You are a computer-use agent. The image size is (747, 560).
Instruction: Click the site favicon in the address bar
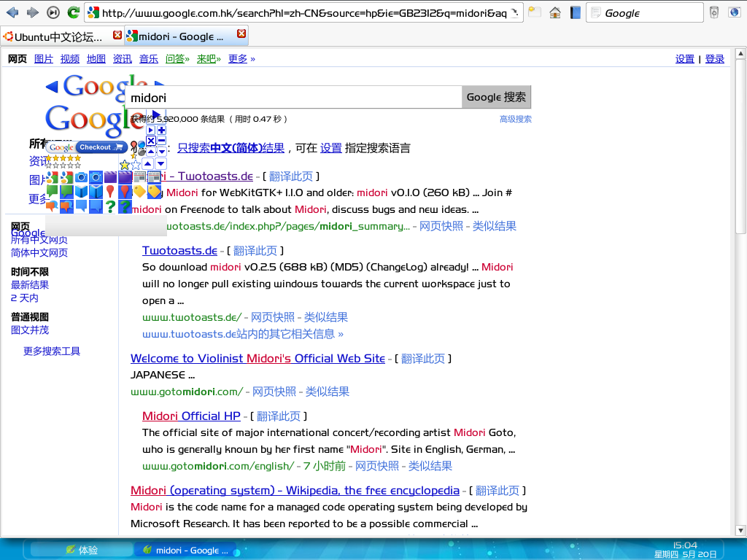point(93,13)
